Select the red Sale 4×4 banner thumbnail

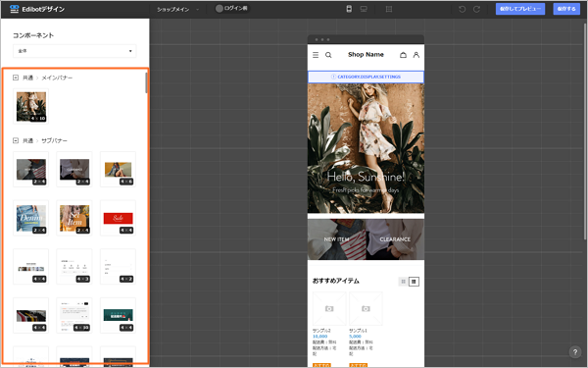pos(118,218)
